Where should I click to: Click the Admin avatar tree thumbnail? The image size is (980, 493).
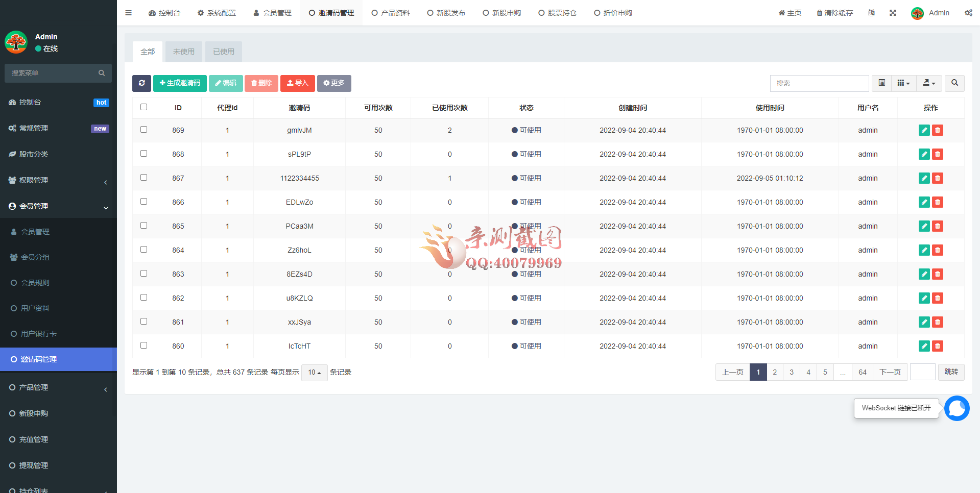point(917,12)
